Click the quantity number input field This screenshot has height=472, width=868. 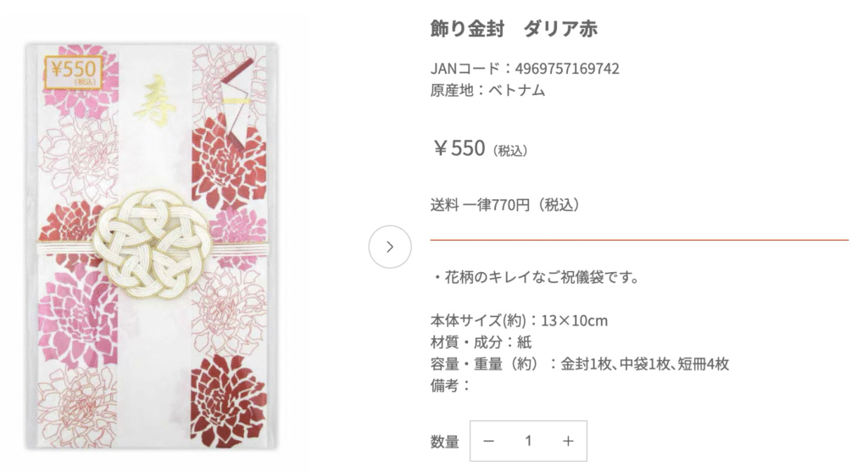(528, 441)
